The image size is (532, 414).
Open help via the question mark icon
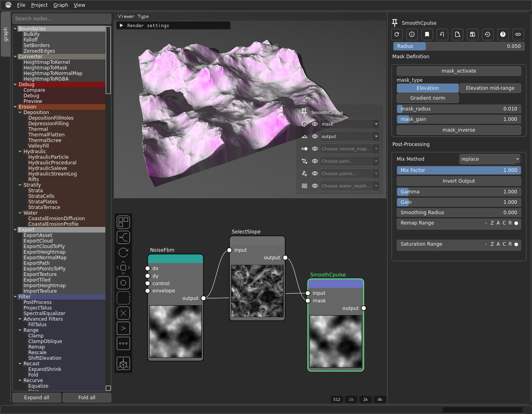[x=503, y=34]
